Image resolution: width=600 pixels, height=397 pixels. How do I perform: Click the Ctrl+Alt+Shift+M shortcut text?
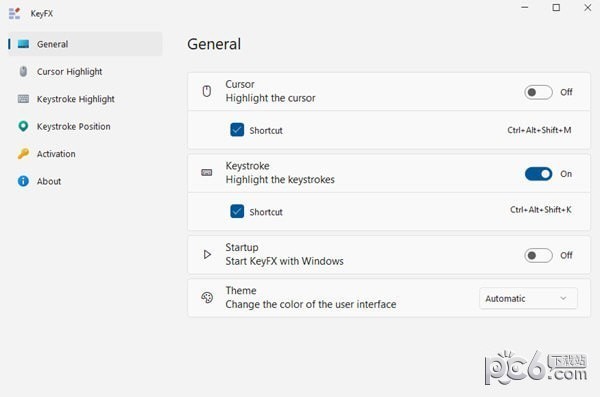point(539,130)
